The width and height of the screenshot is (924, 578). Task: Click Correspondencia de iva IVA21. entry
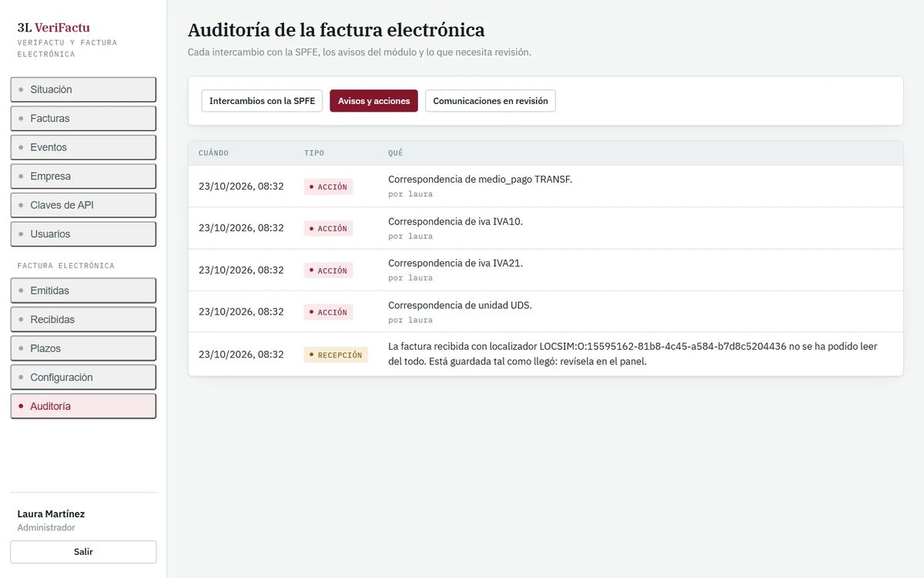point(456,263)
